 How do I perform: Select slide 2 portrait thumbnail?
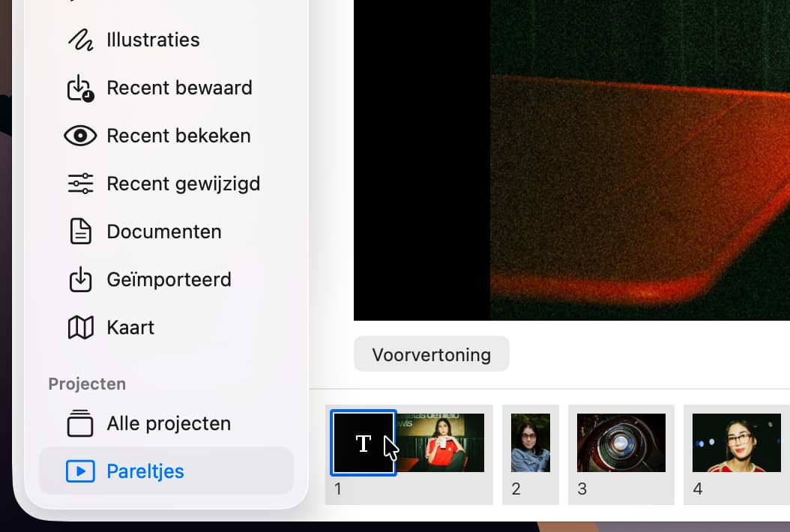(x=531, y=443)
